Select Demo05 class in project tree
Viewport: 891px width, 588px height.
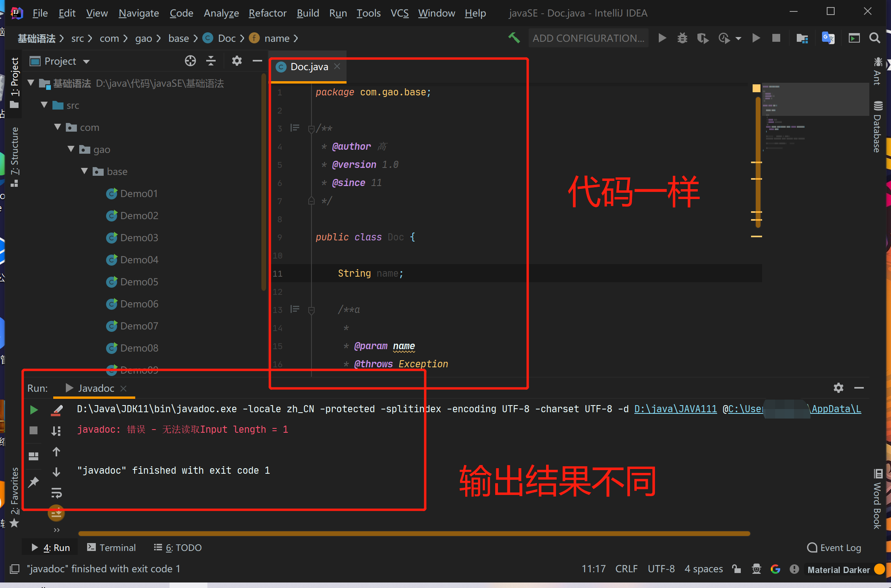(139, 282)
